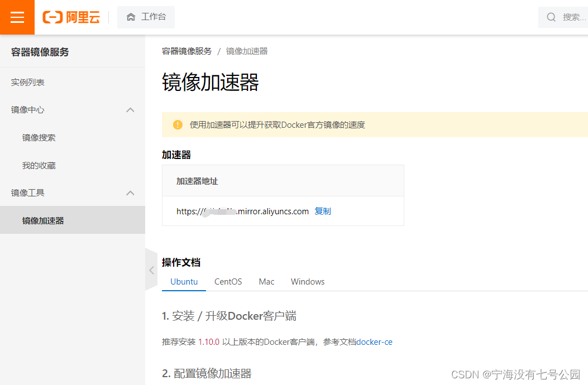Viewport: 588px width, 385px height.
Task: Click the 复制 copy link
Action: pyautogui.click(x=323, y=211)
